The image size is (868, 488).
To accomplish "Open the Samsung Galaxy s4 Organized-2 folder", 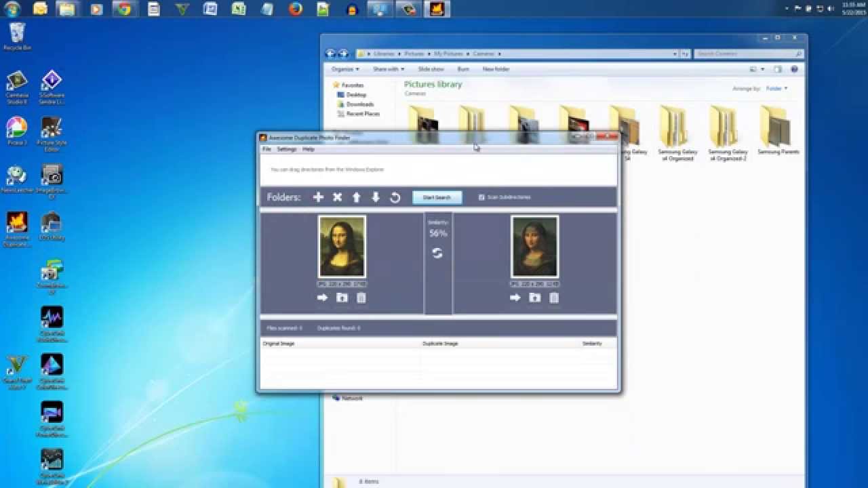I will [728, 133].
